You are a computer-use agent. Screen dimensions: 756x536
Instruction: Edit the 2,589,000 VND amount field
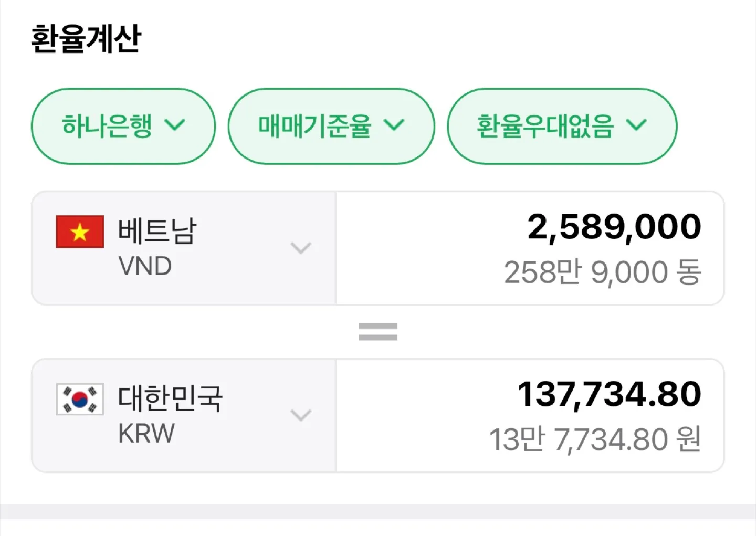(x=530, y=248)
